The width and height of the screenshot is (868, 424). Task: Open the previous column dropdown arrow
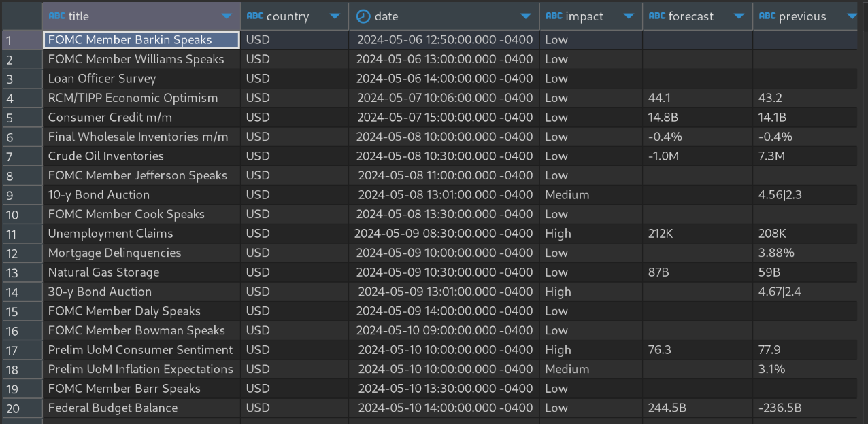851,16
